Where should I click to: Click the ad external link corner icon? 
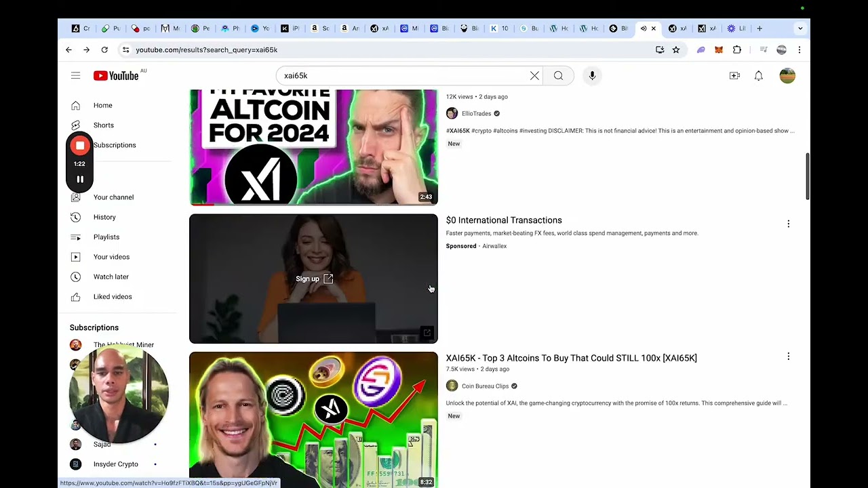[427, 333]
